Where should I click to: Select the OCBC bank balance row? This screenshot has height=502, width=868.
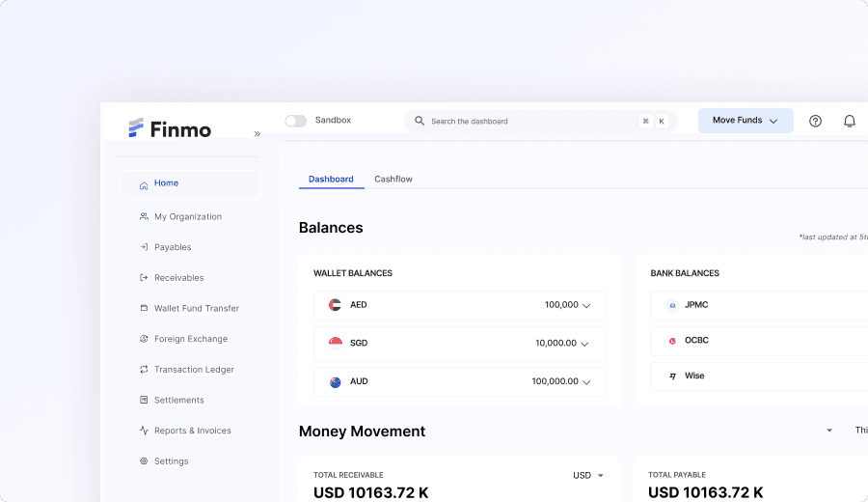point(759,341)
